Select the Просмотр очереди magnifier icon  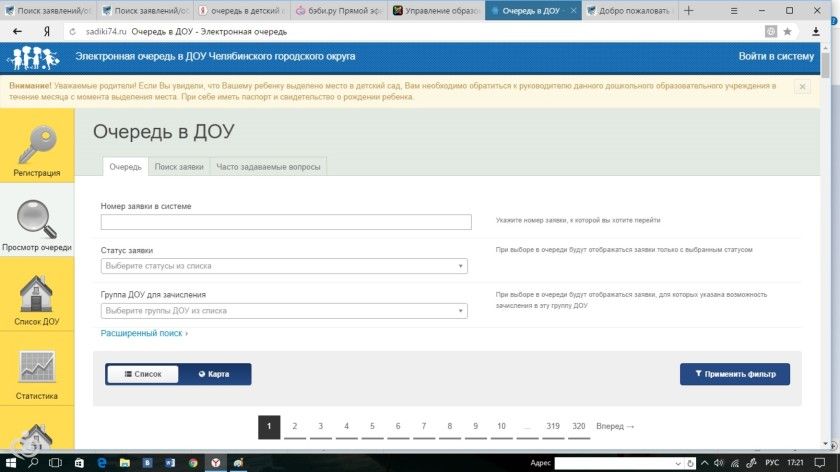click(x=37, y=219)
